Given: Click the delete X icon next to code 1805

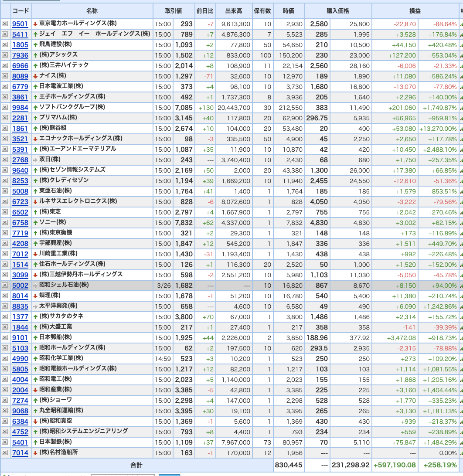Looking at the screenshot, I should (x=4, y=44).
